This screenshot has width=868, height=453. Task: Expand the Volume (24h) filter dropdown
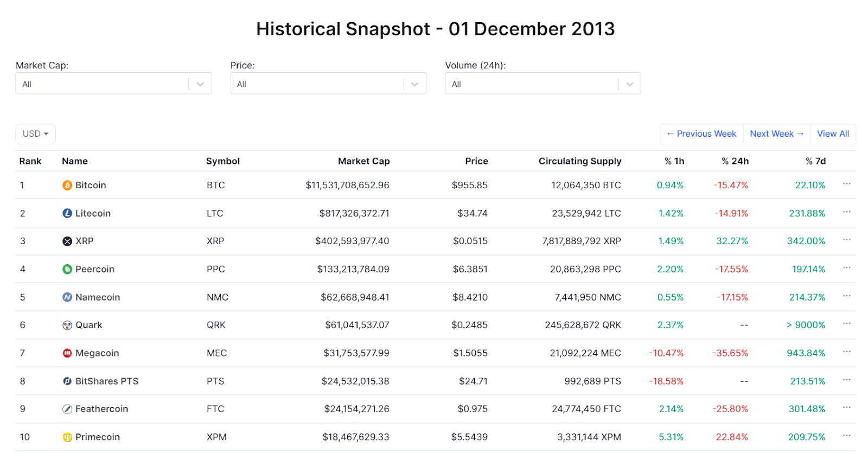[x=630, y=84]
